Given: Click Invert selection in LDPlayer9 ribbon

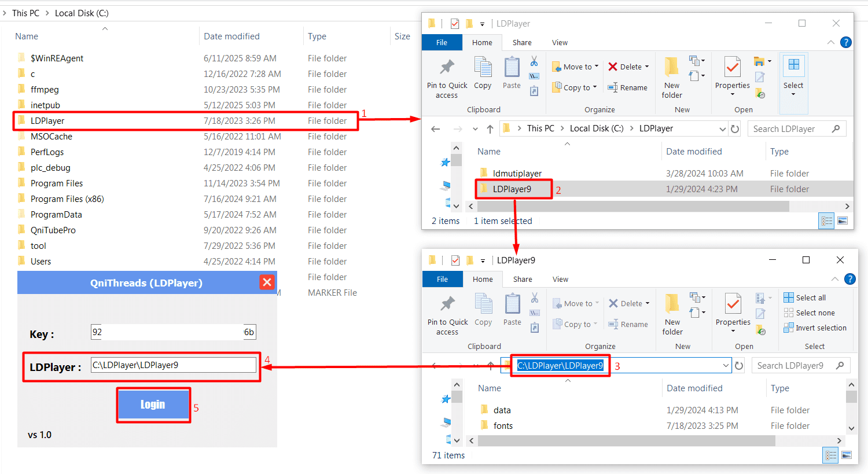Looking at the screenshot, I should tap(815, 328).
